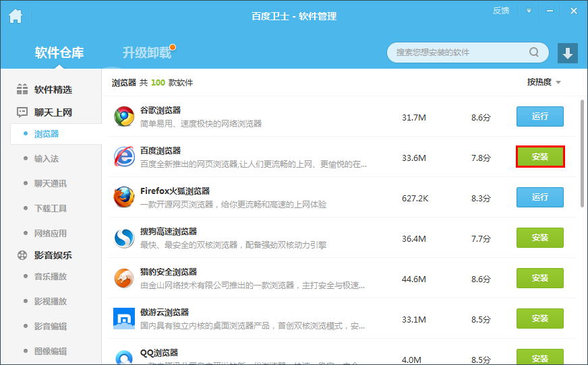The width and height of the screenshot is (588, 365).
Task: Click the QQ浏览器 title text
Action: pos(159,353)
